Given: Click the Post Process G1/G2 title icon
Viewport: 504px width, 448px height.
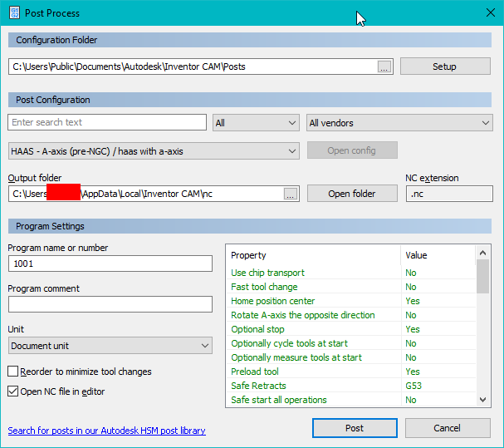Looking at the screenshot, I should click(14, 12).
